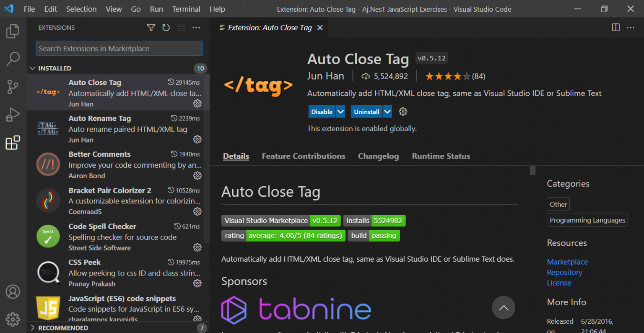Refresh the extensions list
This screenshot has height=333, width=644.
click(166, 28)
